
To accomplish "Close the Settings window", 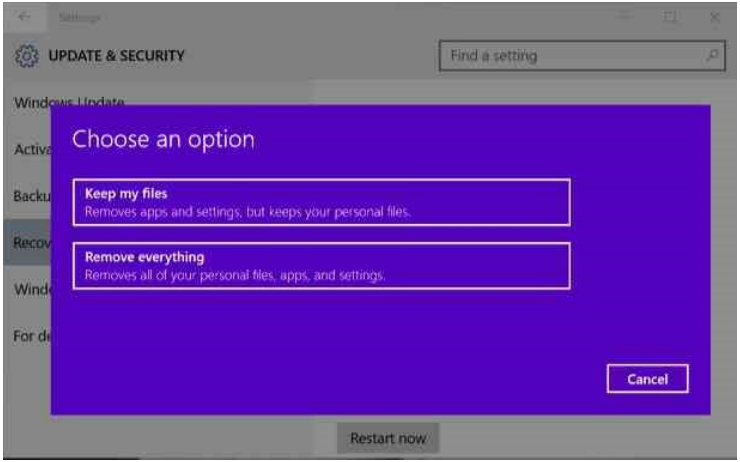I will tap(714, 17).
